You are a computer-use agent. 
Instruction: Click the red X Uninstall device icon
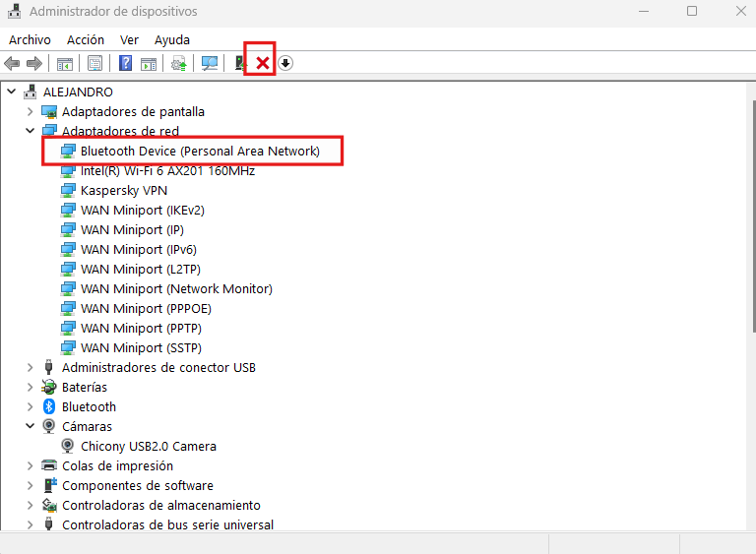tap(262, 63)
